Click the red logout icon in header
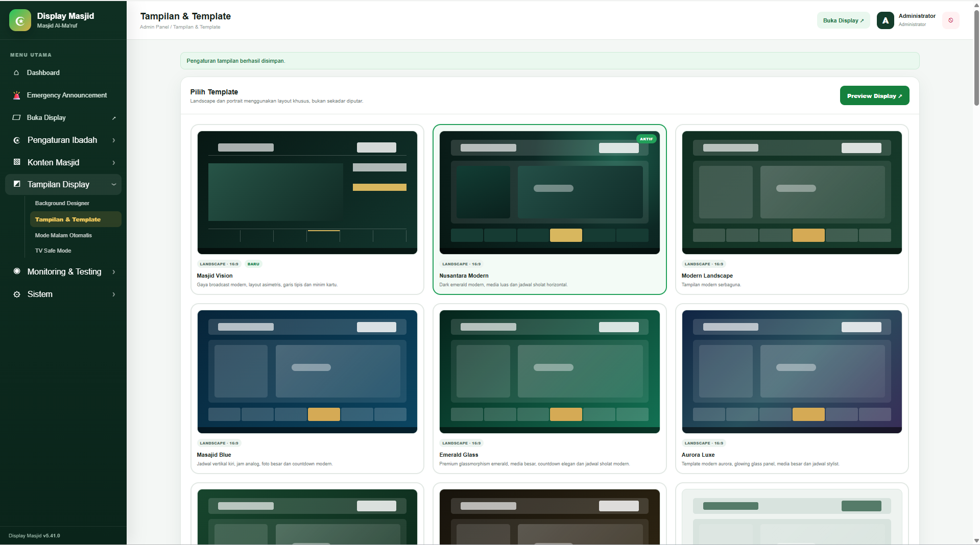Screen dimensions: 980x545 950,20
